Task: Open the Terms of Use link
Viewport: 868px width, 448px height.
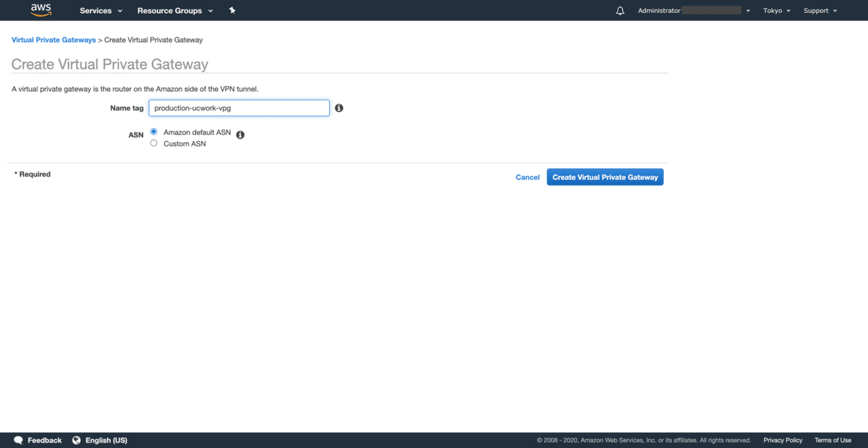Action: click(x=833, y=440)
